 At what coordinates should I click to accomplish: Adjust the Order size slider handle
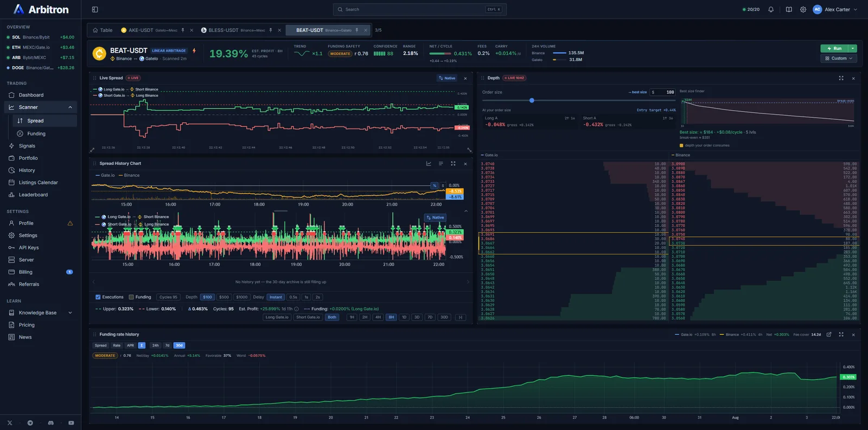pyautogui.click(x=532, y=100)
